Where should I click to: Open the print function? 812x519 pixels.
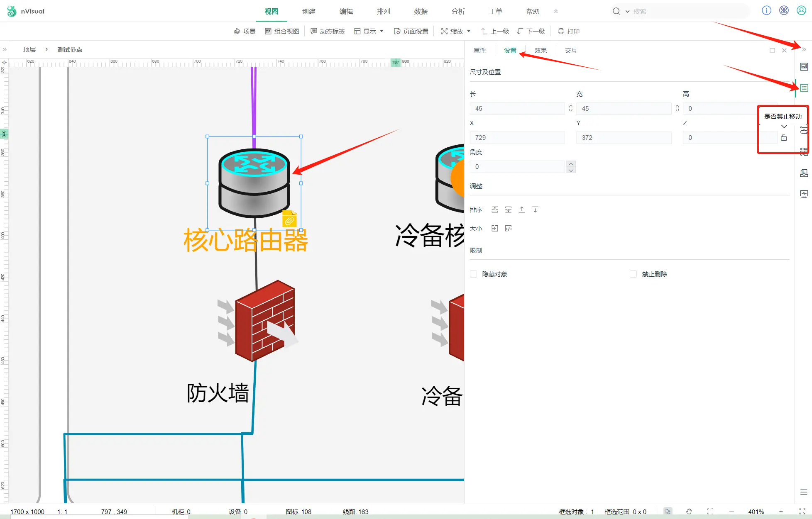coord(569,31)
